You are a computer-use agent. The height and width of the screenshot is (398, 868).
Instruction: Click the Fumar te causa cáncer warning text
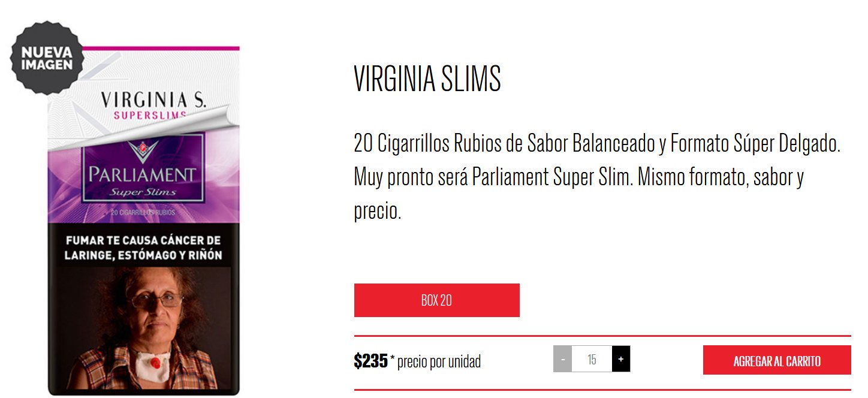[144, 248]
